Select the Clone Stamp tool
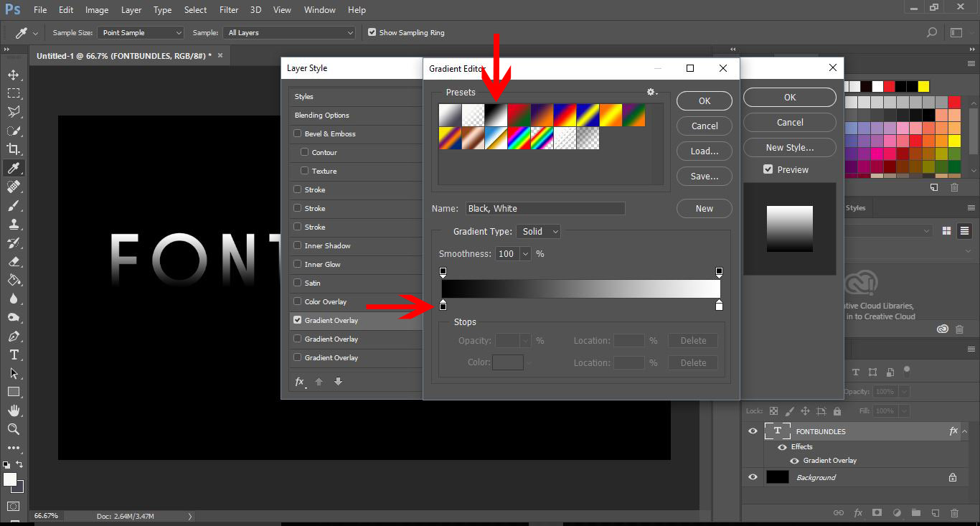The width and height of the screenshot is (980, 526). (x=14, y=224)
